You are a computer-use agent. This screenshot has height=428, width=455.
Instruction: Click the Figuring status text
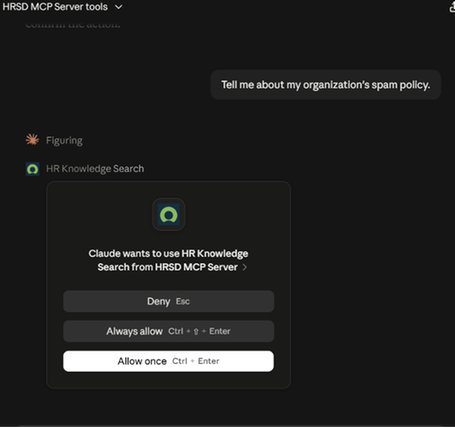[64, 141]
